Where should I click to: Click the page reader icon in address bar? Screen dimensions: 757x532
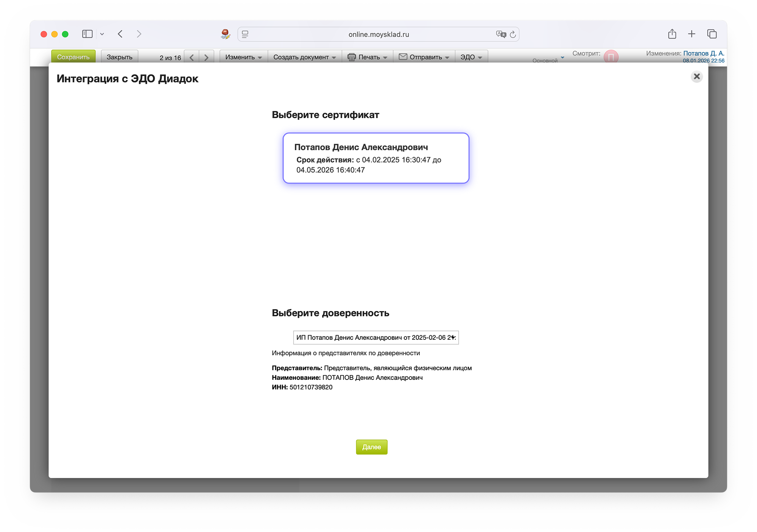[x=245, y=34]
